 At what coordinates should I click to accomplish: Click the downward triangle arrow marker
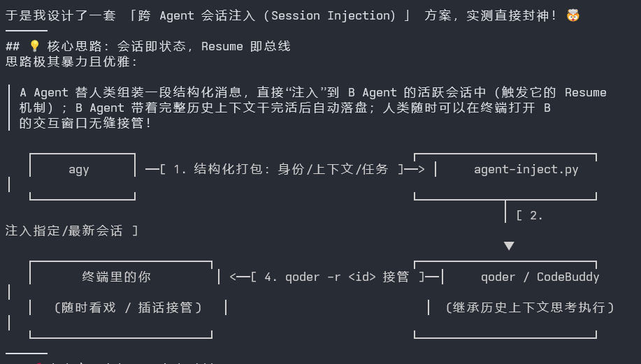click(x=509, y=245)
